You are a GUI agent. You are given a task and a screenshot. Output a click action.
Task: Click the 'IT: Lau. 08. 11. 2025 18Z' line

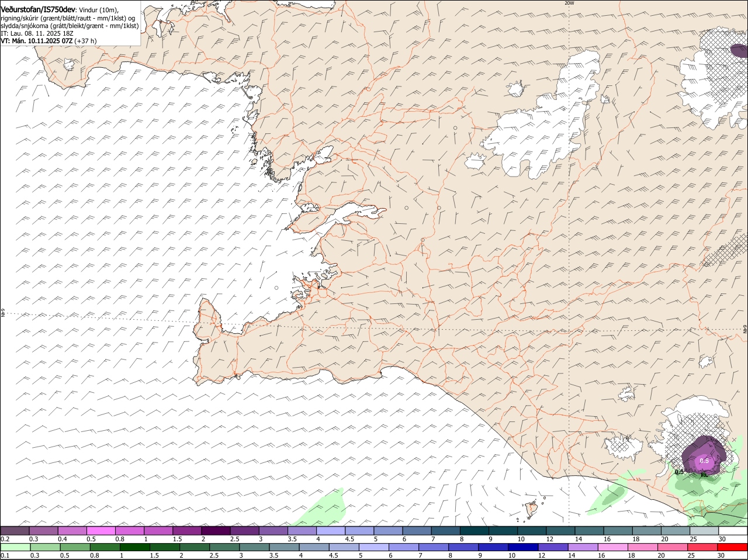click(37, 33)
